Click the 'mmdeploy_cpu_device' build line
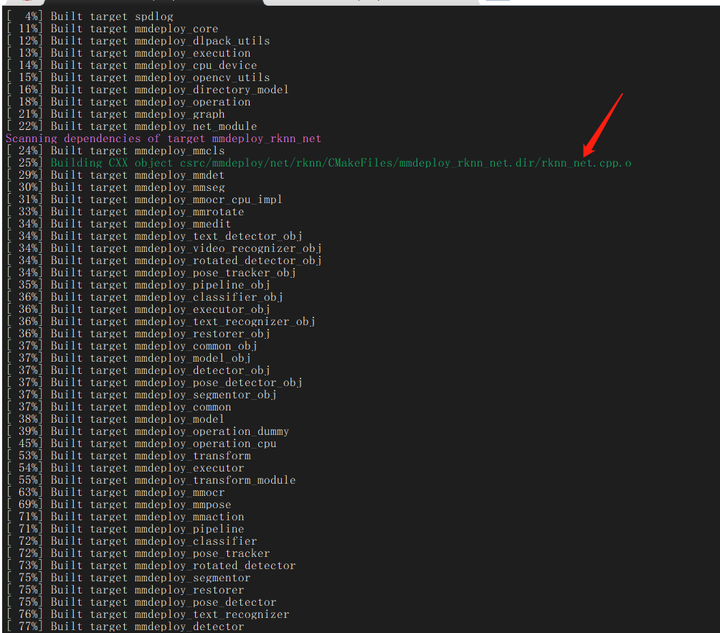This screenshot has width=720, height=633. (x=132, y=65)
